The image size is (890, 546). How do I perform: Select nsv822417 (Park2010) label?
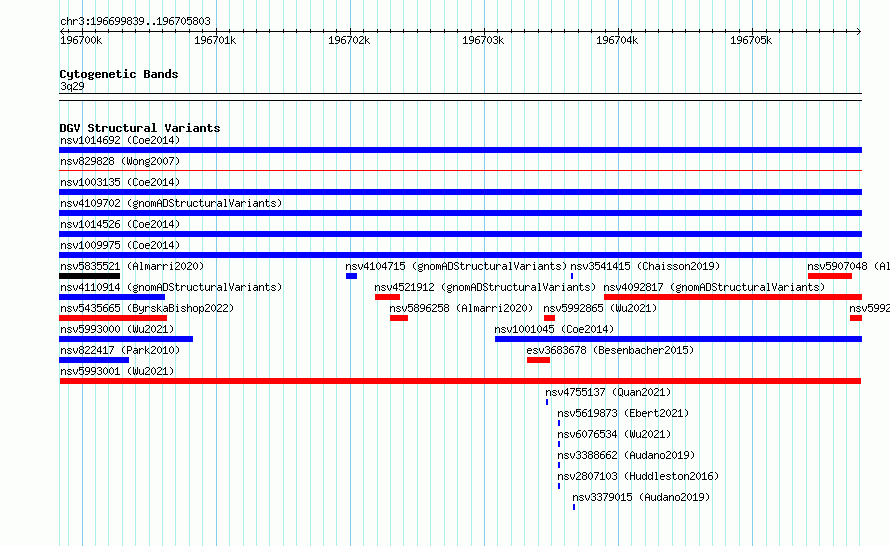tap(120, 350)
